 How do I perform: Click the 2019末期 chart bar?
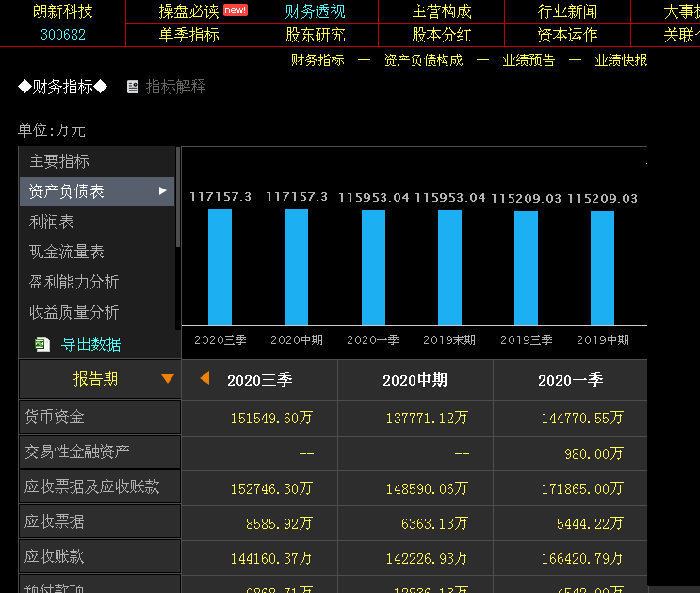pos(449,268)
